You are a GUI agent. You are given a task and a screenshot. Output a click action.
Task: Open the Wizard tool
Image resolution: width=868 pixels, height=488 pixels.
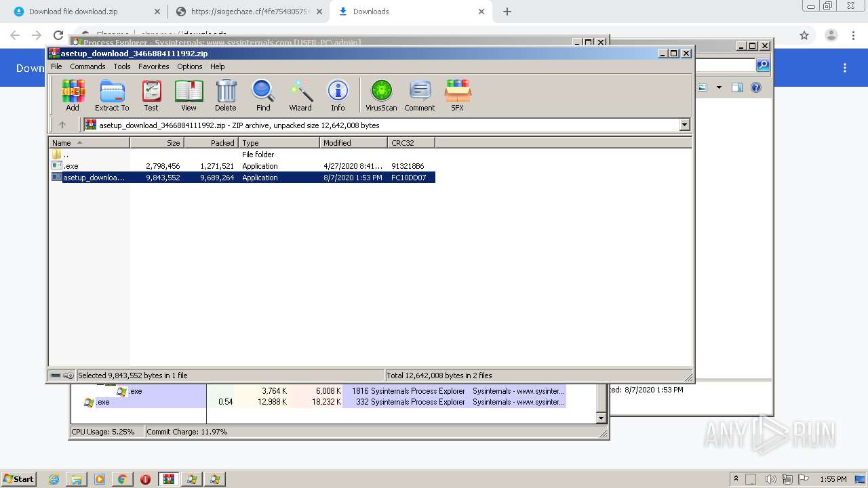pyautogui.click(x=300, y=95)
